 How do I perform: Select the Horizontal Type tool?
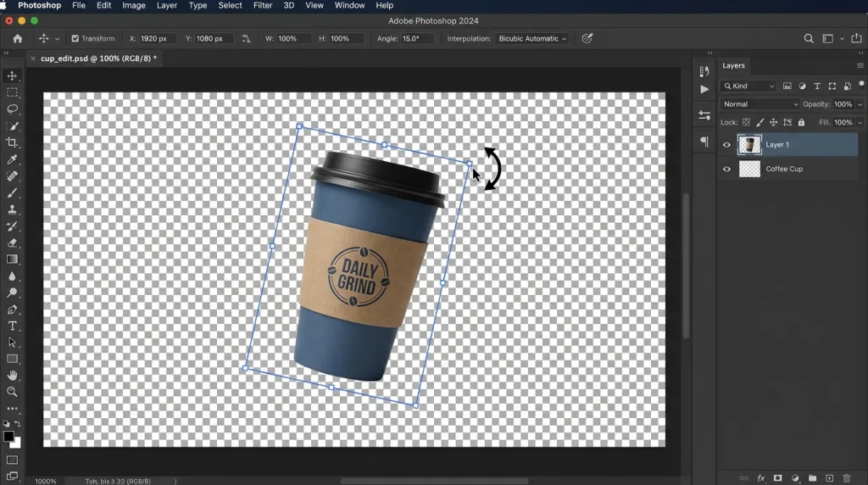tap(12, 326)
